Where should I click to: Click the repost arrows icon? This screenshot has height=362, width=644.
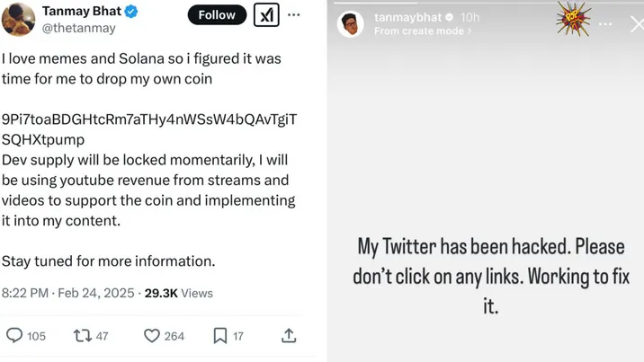tap(82, 335)
